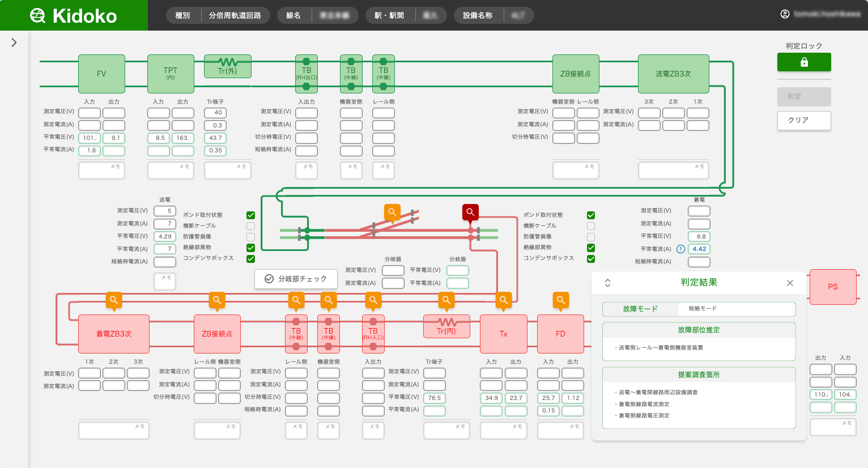Open the magnifier icon above the FD block

click(561, 300)
